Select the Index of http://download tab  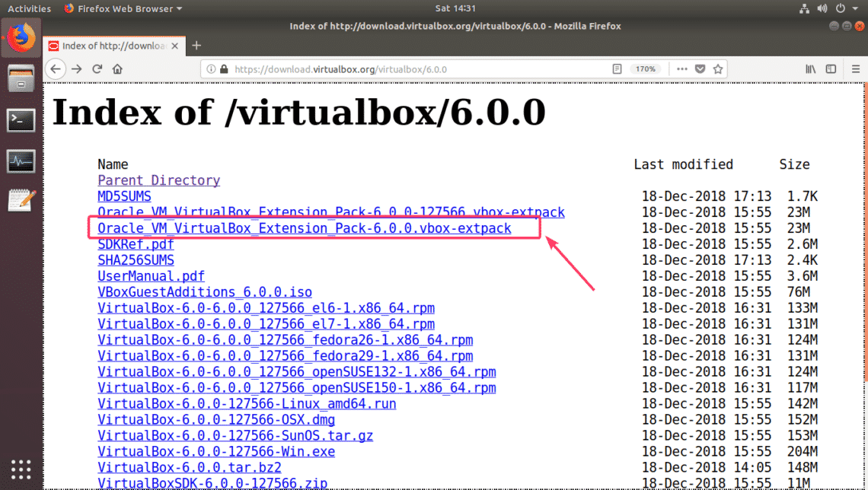click(x=114, y=46)
